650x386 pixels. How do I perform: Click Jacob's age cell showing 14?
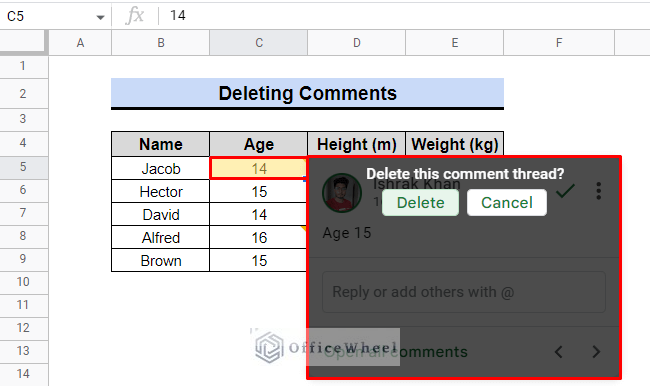click(259, 169)
